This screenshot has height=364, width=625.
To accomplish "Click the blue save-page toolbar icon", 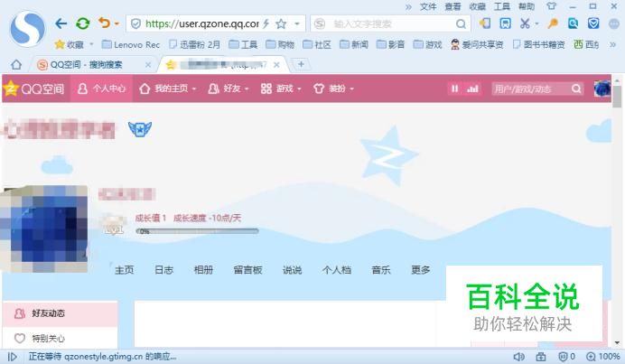I will pyautogui.click(x=506, y=23).
